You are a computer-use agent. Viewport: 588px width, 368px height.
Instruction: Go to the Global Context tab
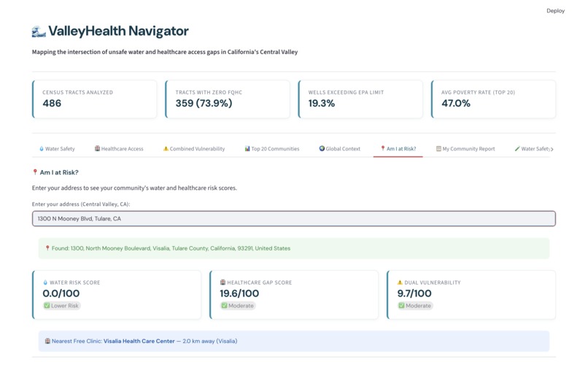pos(340,149)
